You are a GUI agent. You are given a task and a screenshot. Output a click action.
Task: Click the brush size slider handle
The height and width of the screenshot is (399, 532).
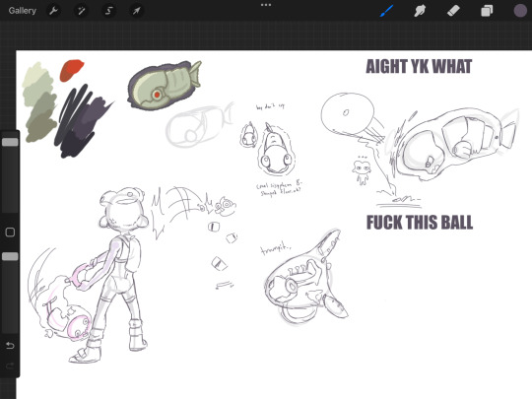point(10,142)
